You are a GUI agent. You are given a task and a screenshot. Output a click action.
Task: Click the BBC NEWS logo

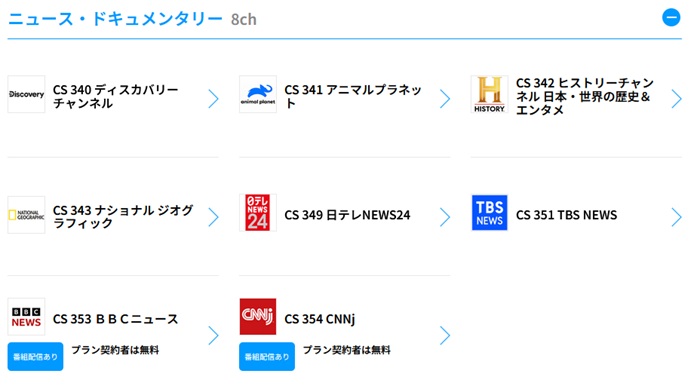(x=26, y=317)
